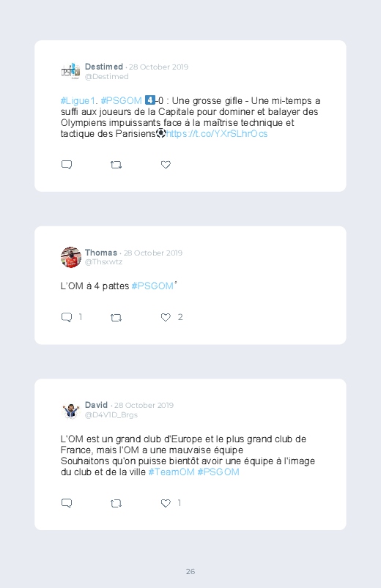Reply to Thomas's tweet

click(x=67, y=317)
